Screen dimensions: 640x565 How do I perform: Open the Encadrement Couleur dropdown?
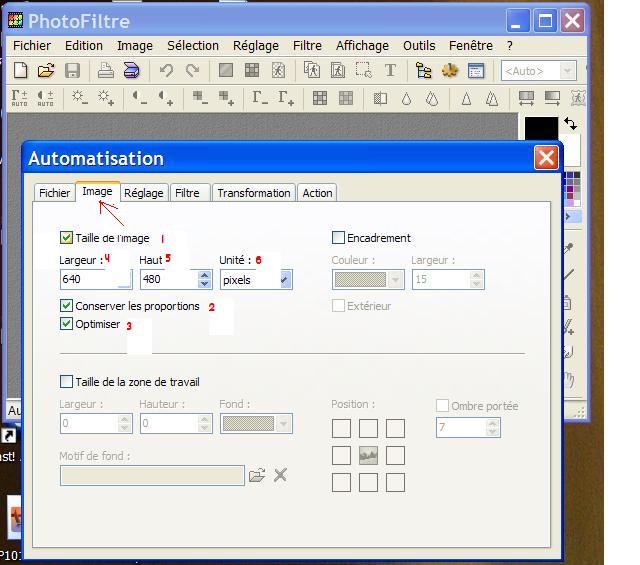tap(396, 280)
